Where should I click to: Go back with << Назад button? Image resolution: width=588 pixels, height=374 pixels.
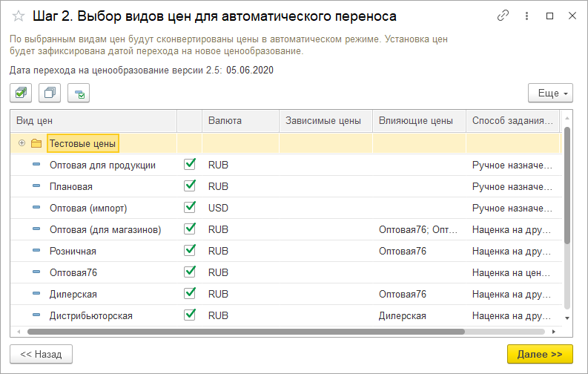41,354
